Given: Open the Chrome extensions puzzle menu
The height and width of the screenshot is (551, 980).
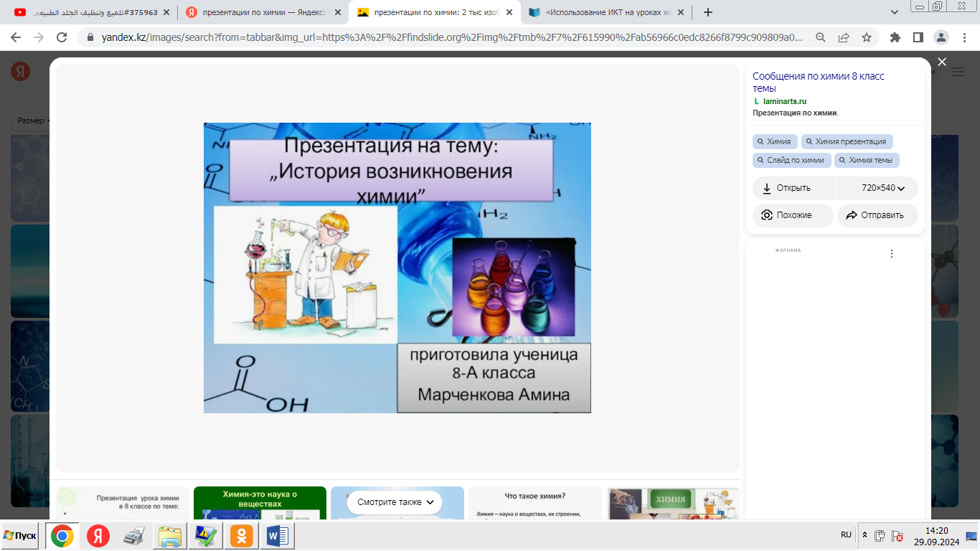Looking at the screenshot, I should pyautogui.click(x=895, y=37).
